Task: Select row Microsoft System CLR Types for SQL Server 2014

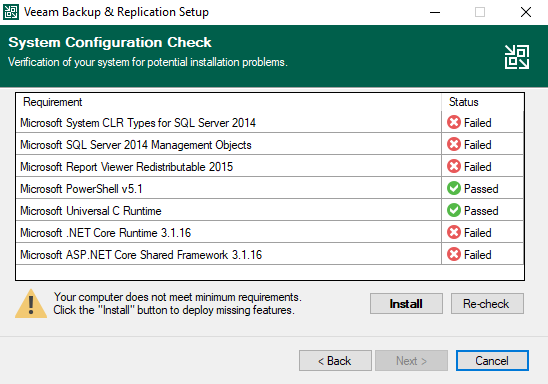Action: 269,123
